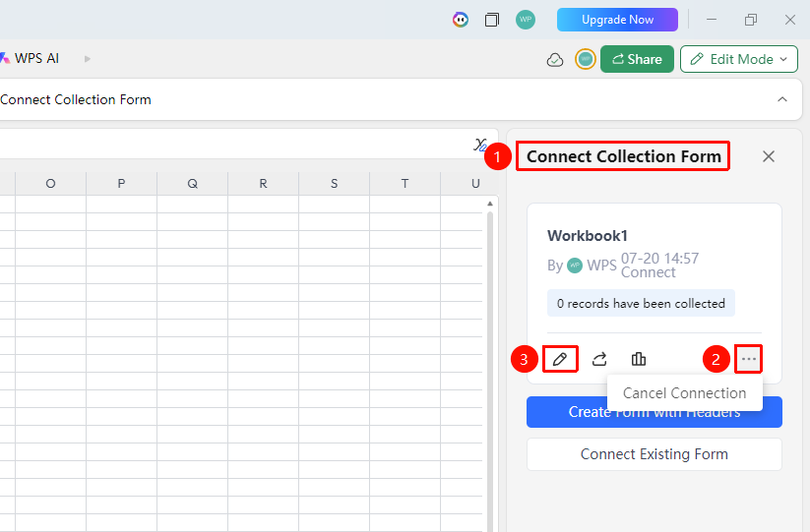Click the window tabs icon in title bar

coord(492,20)
